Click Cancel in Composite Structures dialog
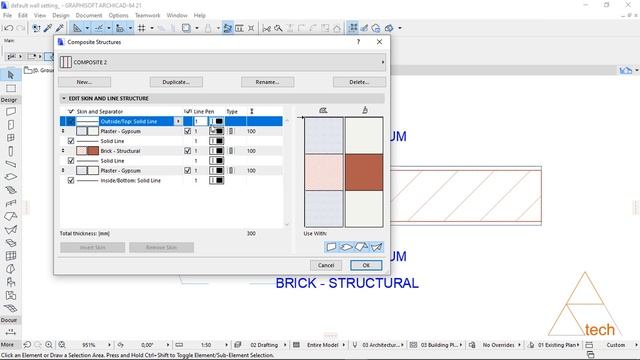The image size is (640, 360). 326,265
